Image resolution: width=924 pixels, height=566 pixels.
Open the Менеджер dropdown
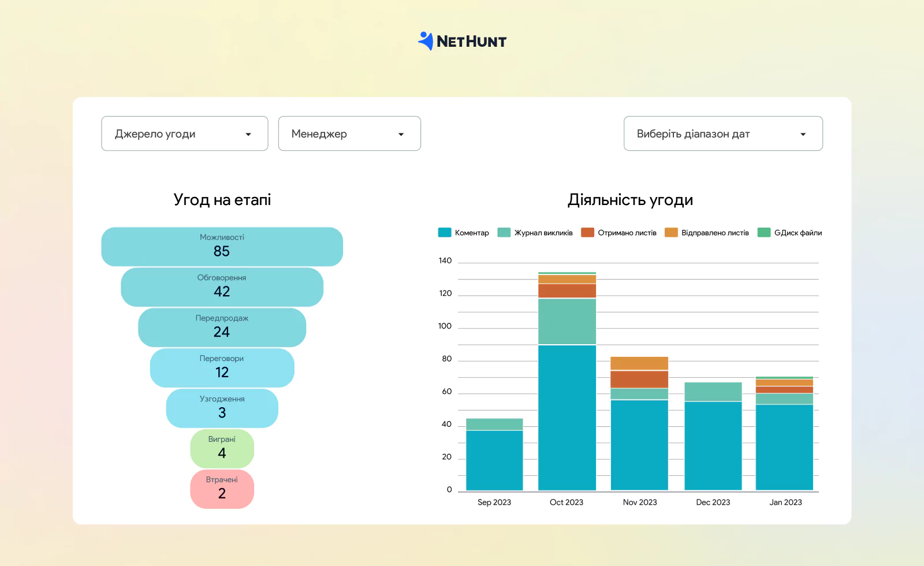[x=349, y=133]
